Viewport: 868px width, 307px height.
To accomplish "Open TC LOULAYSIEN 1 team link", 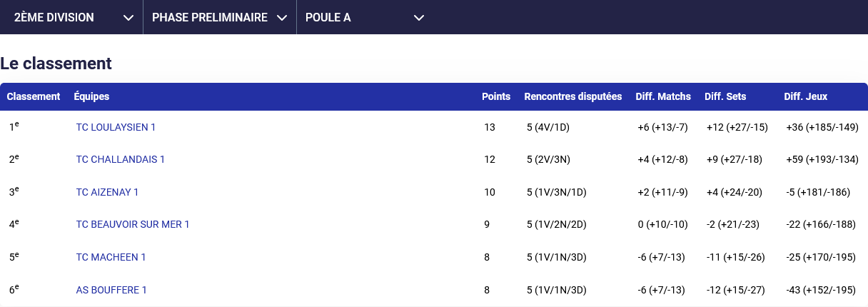I will pos(116,127).
